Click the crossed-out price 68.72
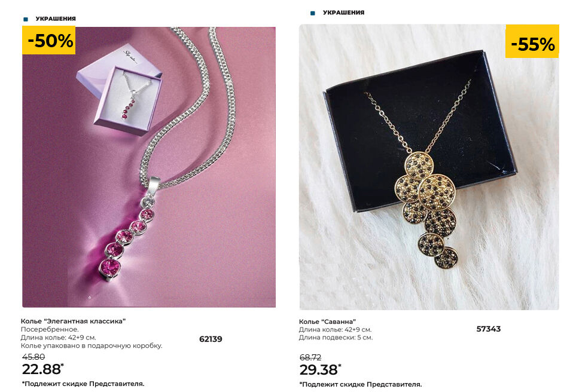This screenshot has height=392, width=567. [x=310, y=357]
